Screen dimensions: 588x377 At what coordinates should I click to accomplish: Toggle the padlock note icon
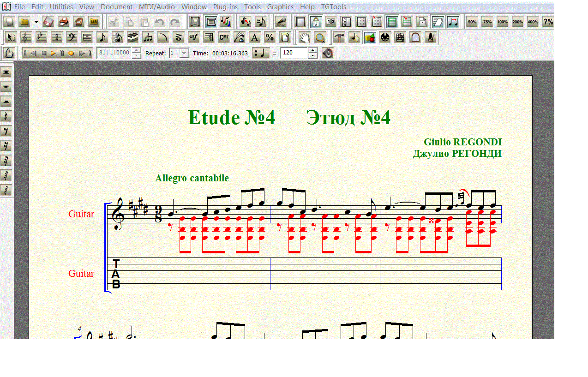pyautogui.click(x=316, y=22)
